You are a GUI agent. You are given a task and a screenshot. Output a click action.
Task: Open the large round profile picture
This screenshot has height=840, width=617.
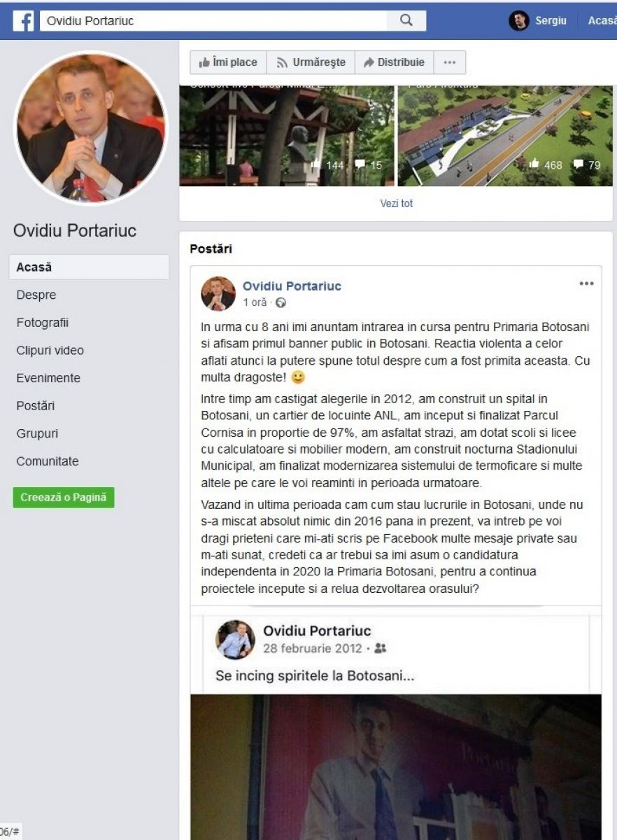tap(91, 128)
